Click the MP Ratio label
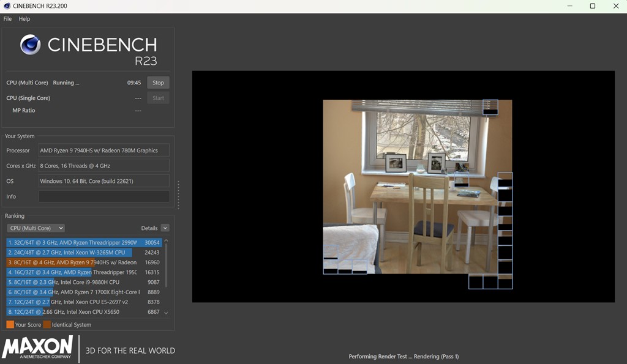This screenshot has width=627, height=364. pos(24,110)
